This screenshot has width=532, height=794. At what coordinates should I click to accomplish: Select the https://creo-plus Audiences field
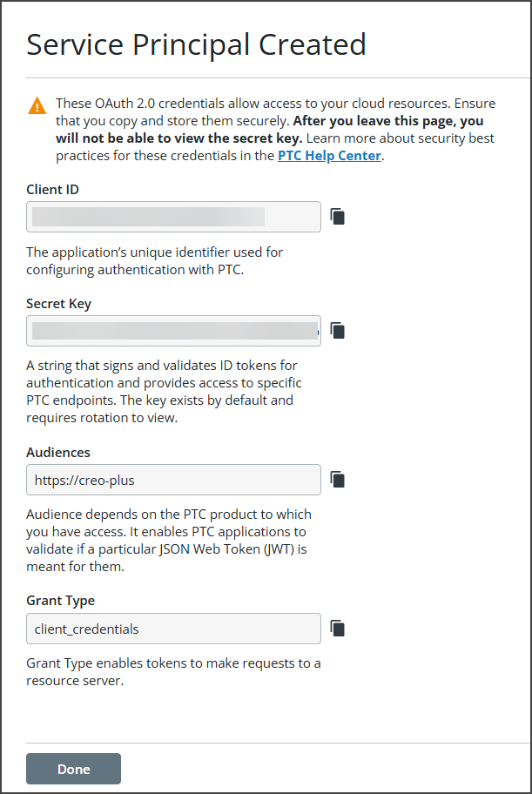click(x=173, y=480)
